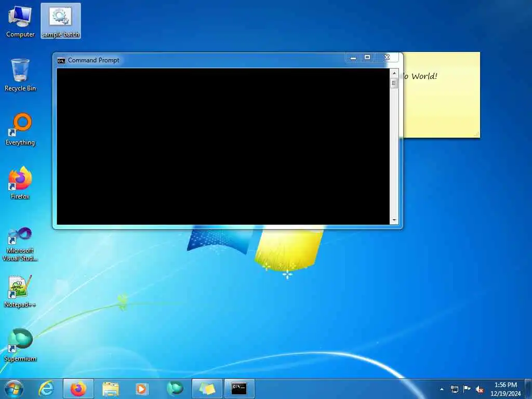Open the network tray icon
This screenshot has height=399, width=532.
coord(454,389)
